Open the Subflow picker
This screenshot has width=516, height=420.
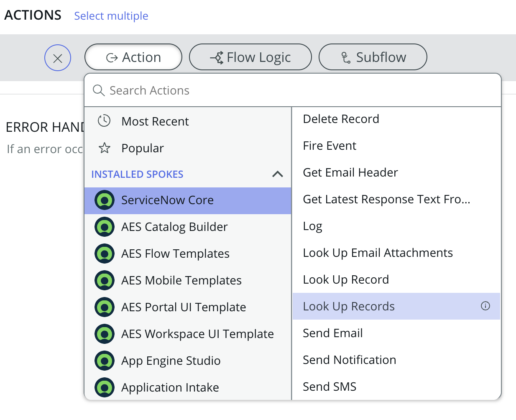pos(373,57)
